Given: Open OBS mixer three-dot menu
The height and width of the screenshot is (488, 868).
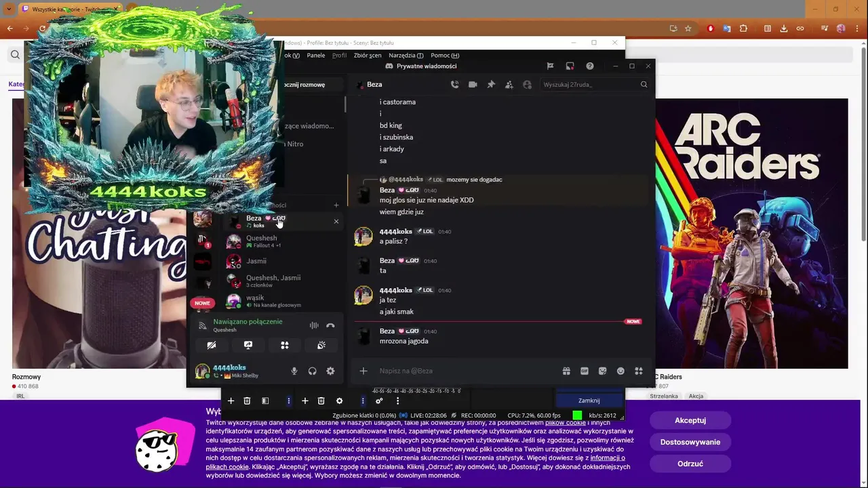Looking at the screenshot, I should (x=397, y=401).
